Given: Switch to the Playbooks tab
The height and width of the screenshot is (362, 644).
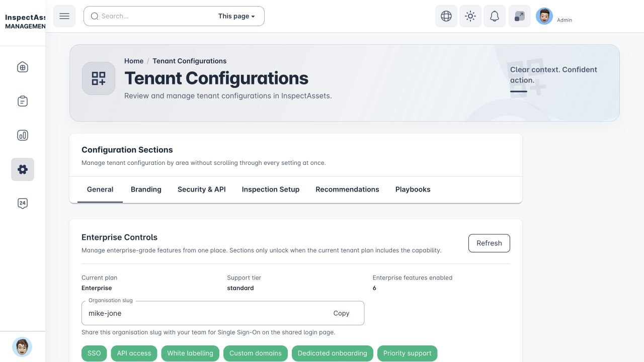Looking at the screenshot, I should coord(413,190).
